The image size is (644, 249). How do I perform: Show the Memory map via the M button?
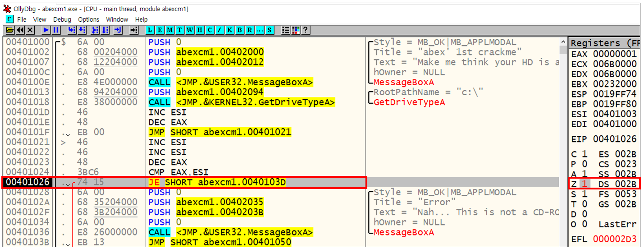170,30
